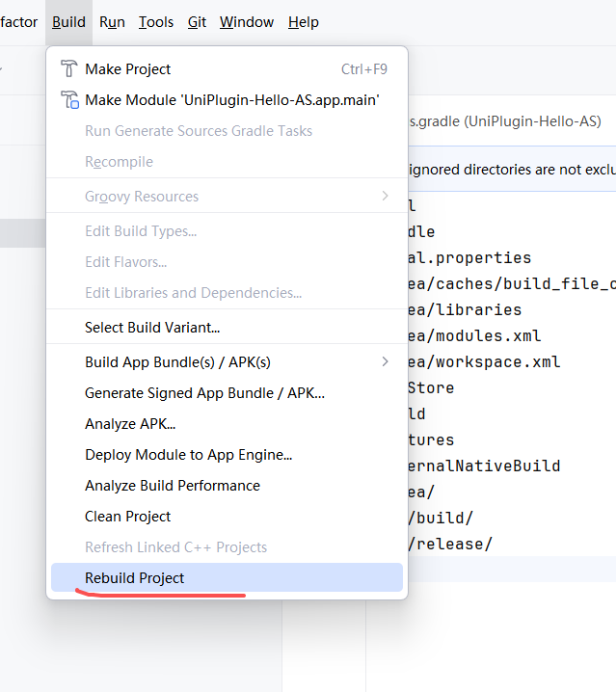This screenshot has height=692, width=616.
Task: Click the Make Module hammer icon
Action: click(68, 100)
